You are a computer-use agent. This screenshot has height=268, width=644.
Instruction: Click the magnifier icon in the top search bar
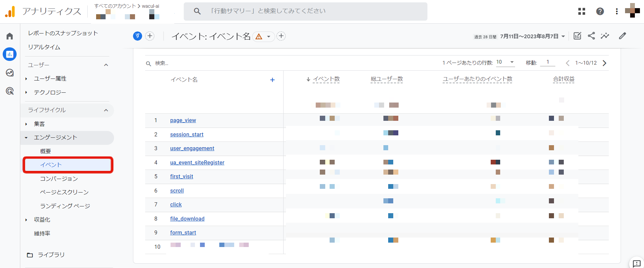point(197,11)
